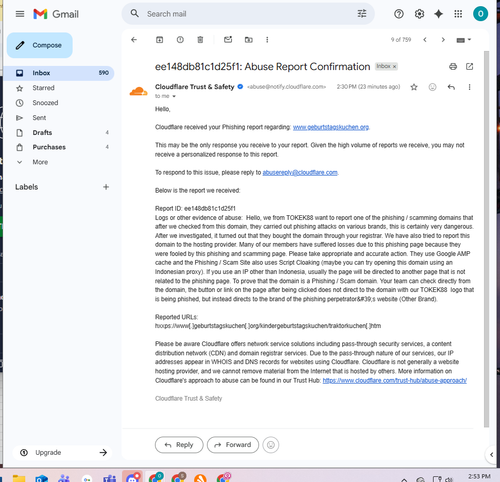
Task: Click the email subject heading
Action: 262,67
